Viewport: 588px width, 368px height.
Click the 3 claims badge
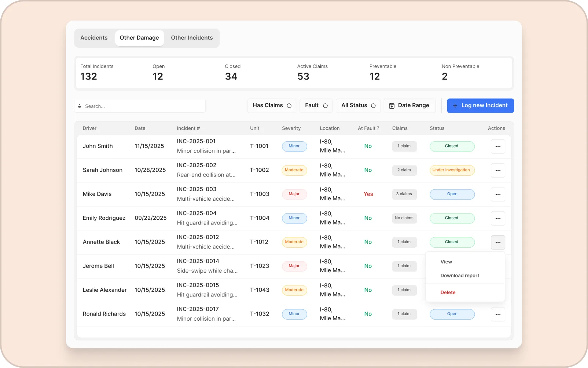click(404, 194)
